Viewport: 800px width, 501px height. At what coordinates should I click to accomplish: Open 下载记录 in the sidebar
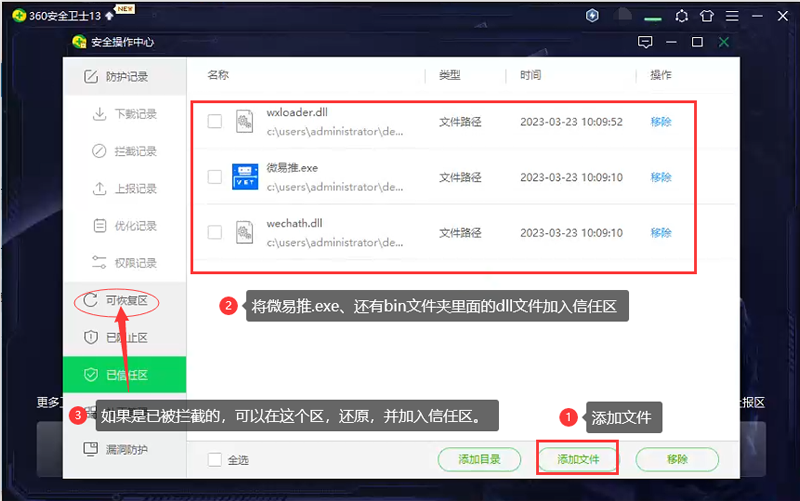click(124, 114)
